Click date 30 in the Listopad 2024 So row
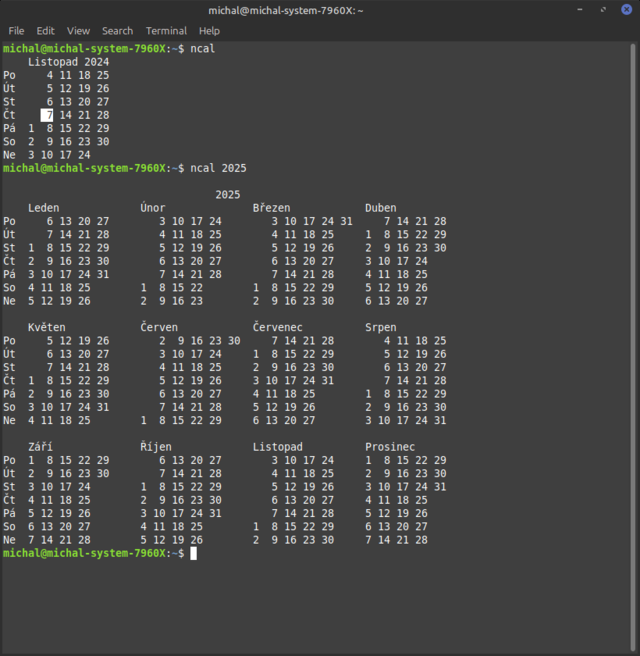 click(103, 142)
